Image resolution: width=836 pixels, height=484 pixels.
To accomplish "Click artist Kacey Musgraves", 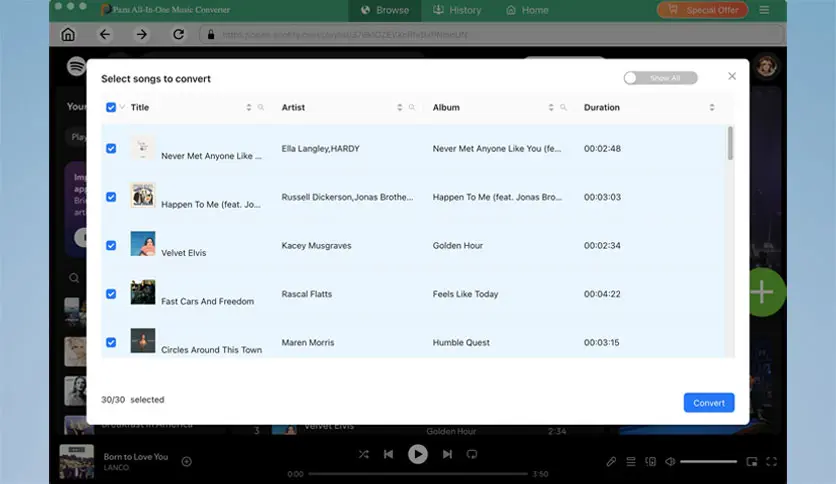I will click(x=316, y=246).
